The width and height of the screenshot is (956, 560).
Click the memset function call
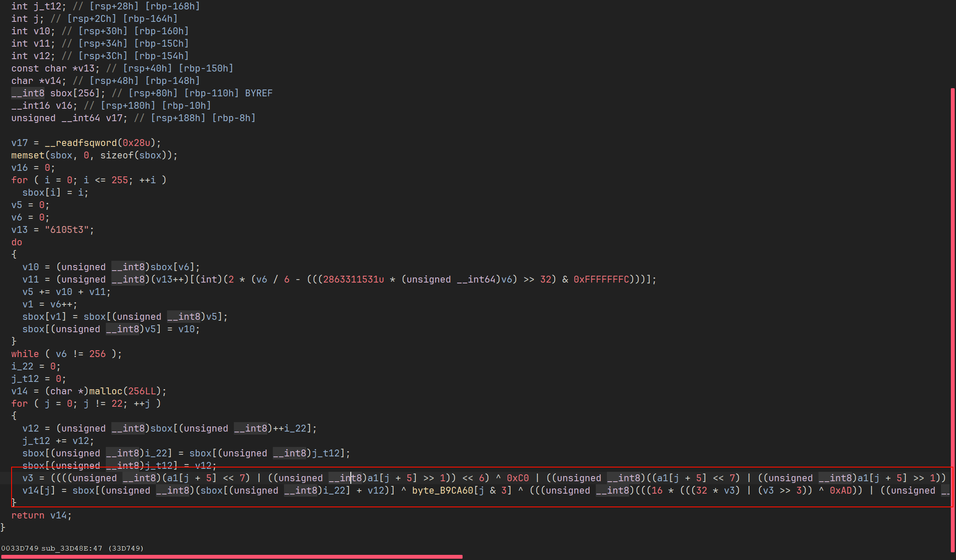coord(28,155)
